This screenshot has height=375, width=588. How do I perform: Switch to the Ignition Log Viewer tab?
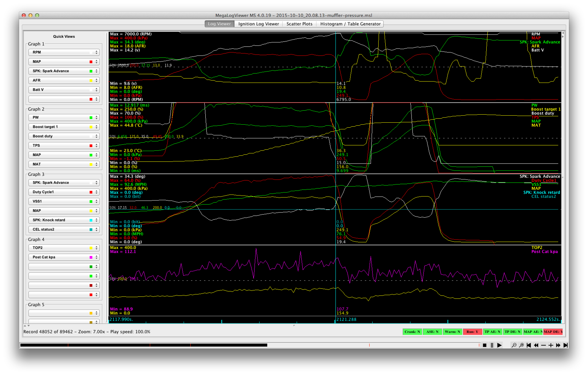pos(258,24)
